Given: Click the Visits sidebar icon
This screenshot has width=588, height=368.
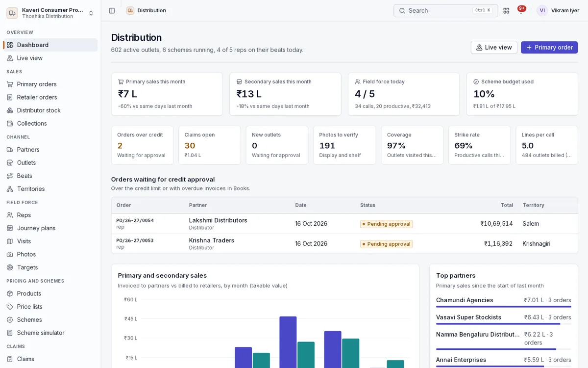Looking at the screenshot, I should [x=10, y=241].
